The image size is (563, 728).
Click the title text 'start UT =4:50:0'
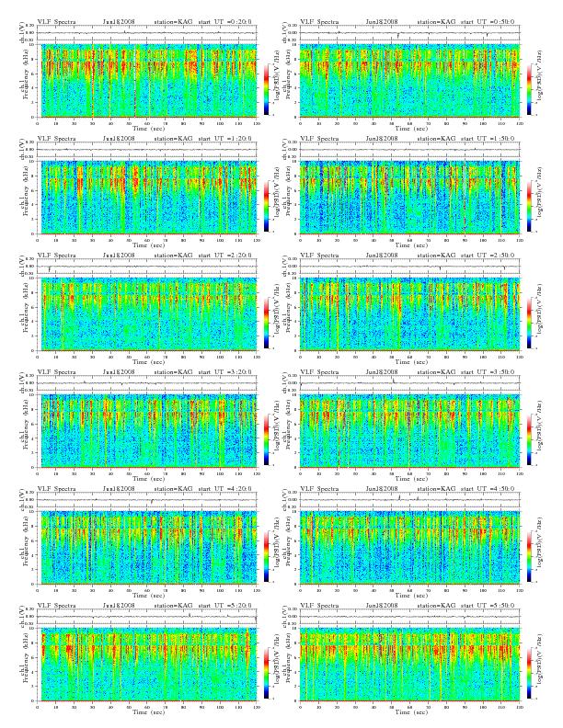[x=488, y=489]
